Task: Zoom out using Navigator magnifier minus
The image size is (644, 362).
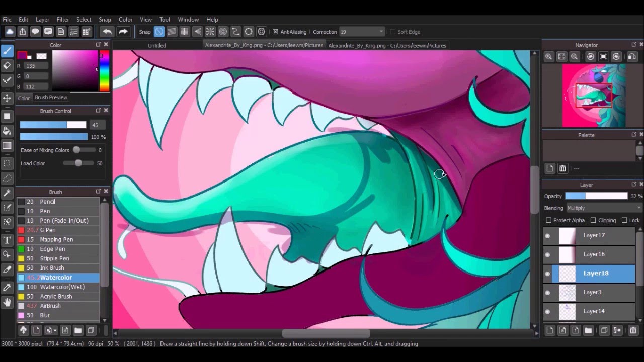Action: pos(574,57)
